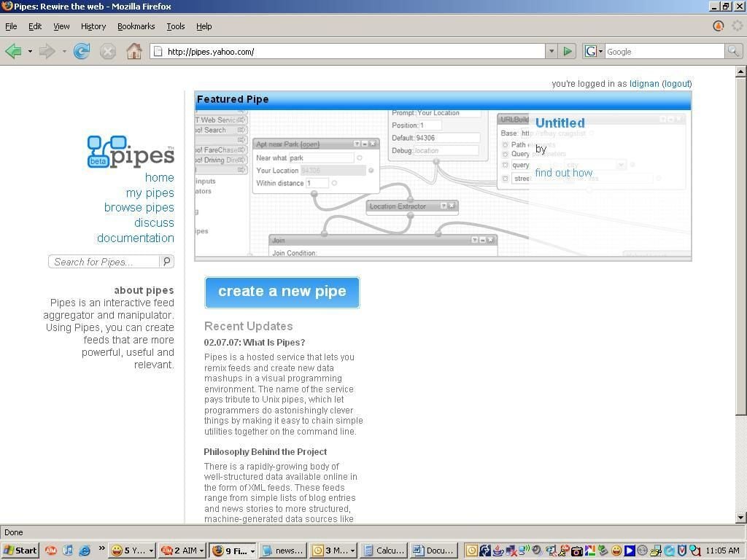Open the my pipes link
Screen dimensions: 747x560
click(150, 192)
